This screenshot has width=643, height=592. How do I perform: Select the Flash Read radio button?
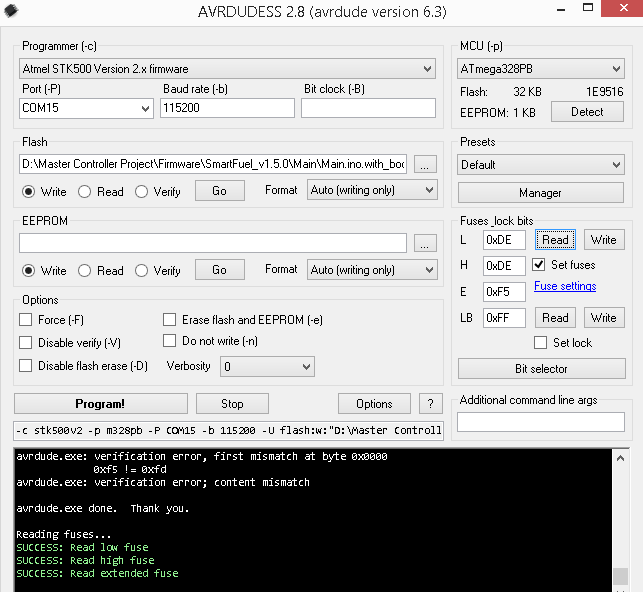(86, 191)
